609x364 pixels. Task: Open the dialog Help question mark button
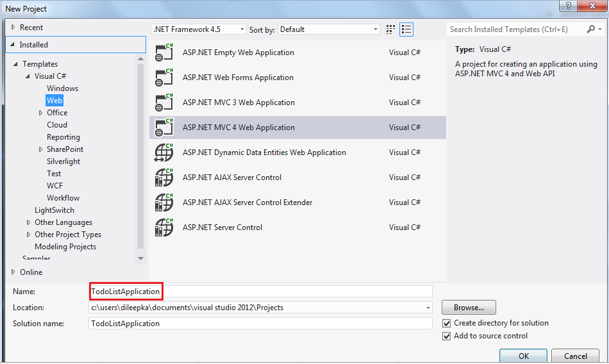coord(568,6)
